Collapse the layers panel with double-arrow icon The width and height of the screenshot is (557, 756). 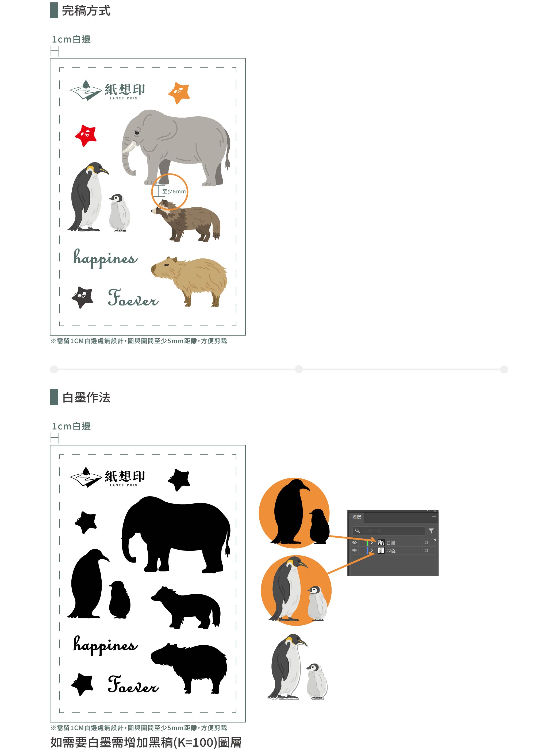click(x=428, y=511)
